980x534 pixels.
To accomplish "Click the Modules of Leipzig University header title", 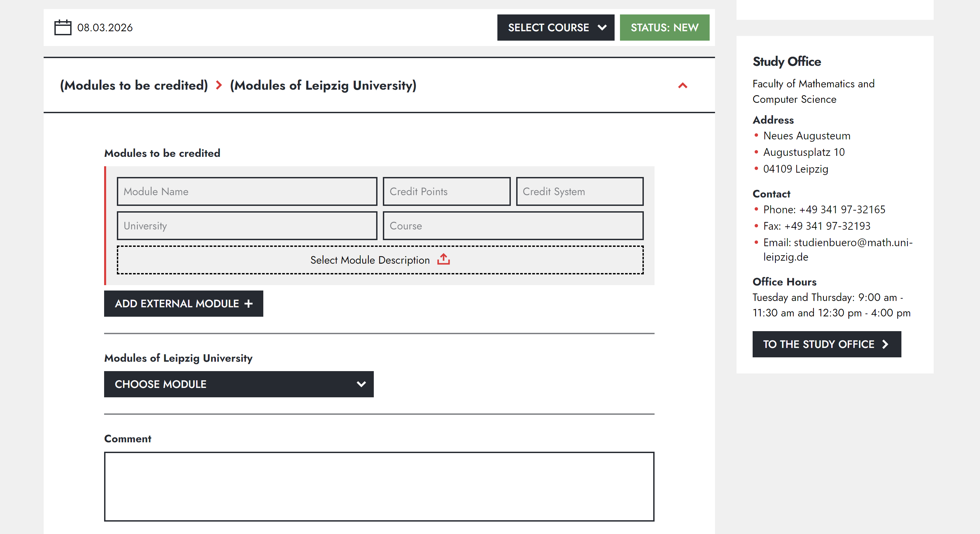I will pyautogui.click(x=323, y=85).
